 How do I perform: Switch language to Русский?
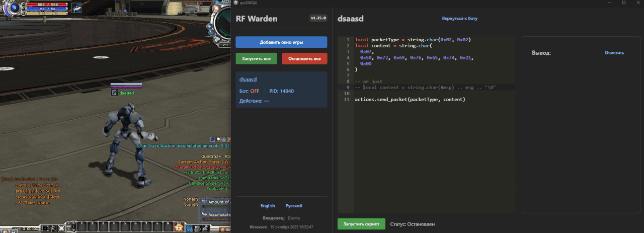click(294, 206)
